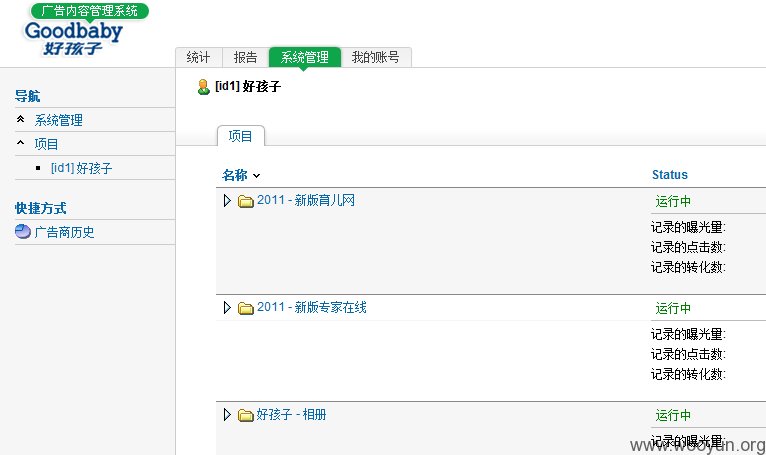Click the Status column header
The image size is (766, 455).
coord(670,174)
